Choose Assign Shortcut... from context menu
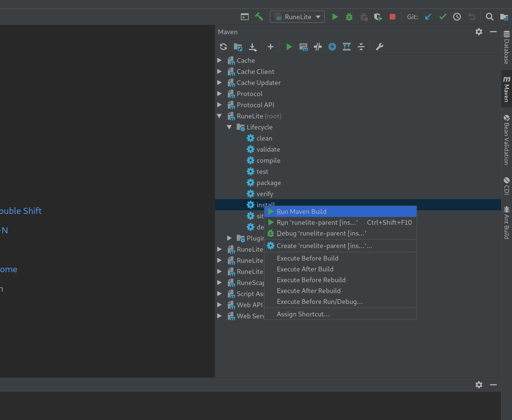The height and width of the screenshot is (420, 512). coord(340,314)
